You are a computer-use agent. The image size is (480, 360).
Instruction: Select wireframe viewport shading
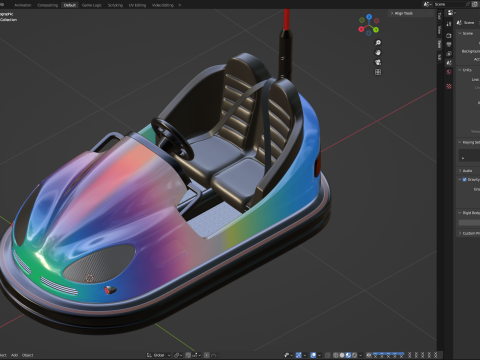coord(336,355)
